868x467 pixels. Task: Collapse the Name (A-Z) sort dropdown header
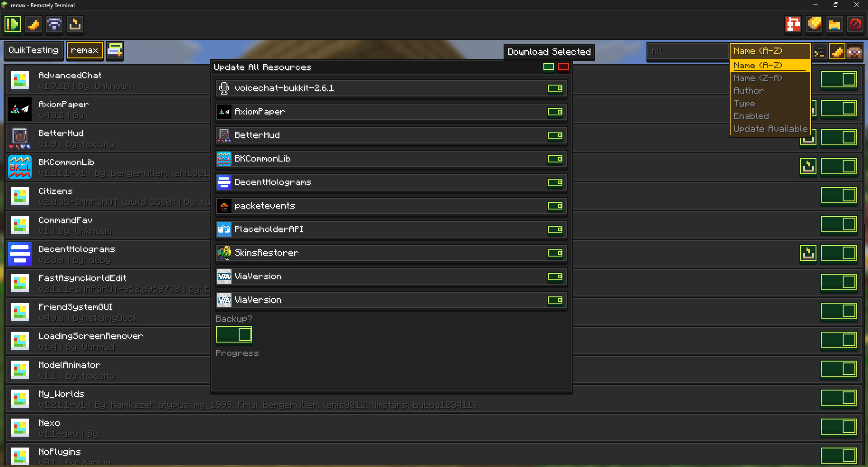(770, 51)
